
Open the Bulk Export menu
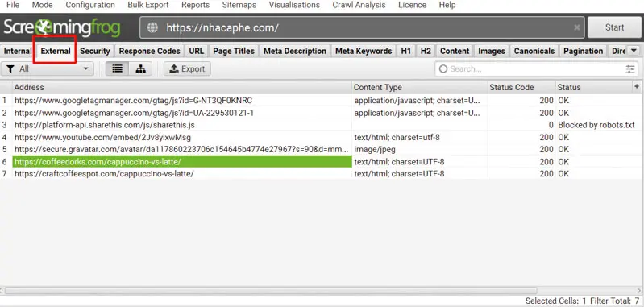pyautogui.click(x=147, y=5)
